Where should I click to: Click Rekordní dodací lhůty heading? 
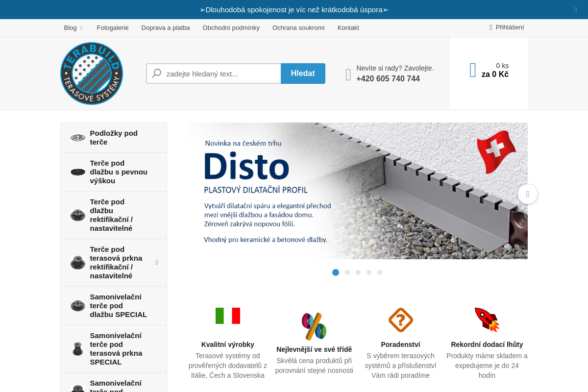coord(487,344)
